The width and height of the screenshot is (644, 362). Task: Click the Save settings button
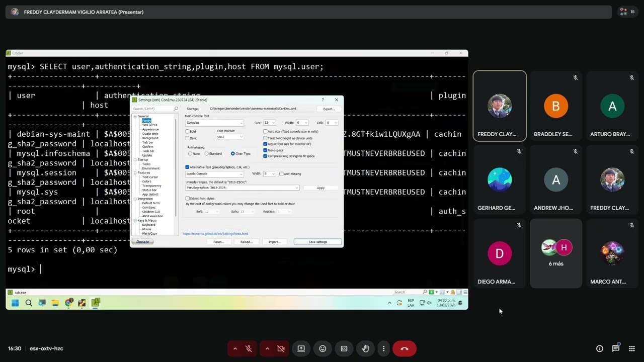coord(317,242)
